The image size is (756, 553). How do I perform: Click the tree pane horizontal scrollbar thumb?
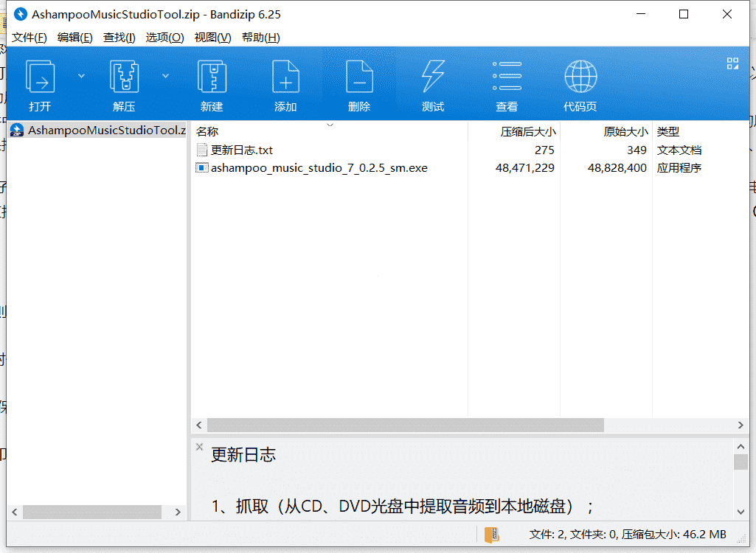pyautogui.click(x=92, y=512)
